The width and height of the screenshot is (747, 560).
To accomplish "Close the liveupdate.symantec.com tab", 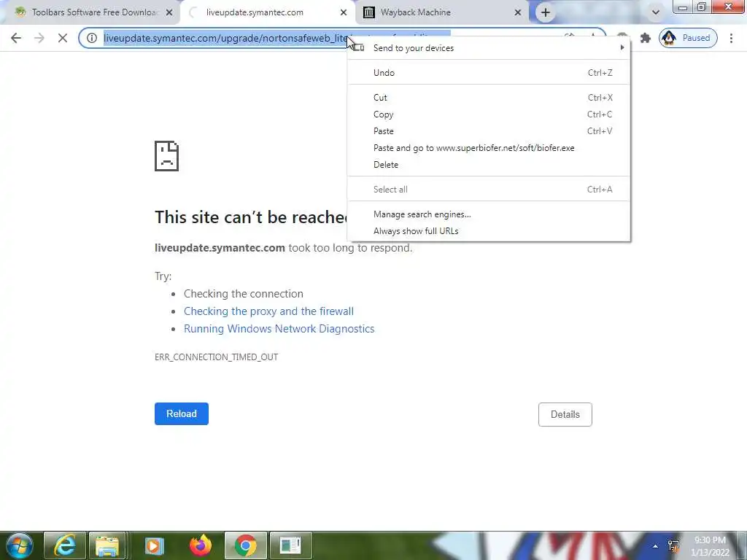I will click(x=344, y=12).
